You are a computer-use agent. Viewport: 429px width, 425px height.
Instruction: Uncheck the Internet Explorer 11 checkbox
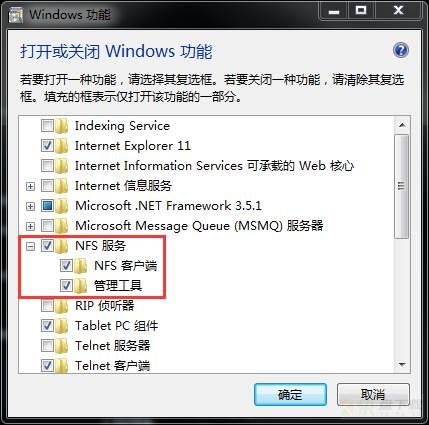[47, 146]
